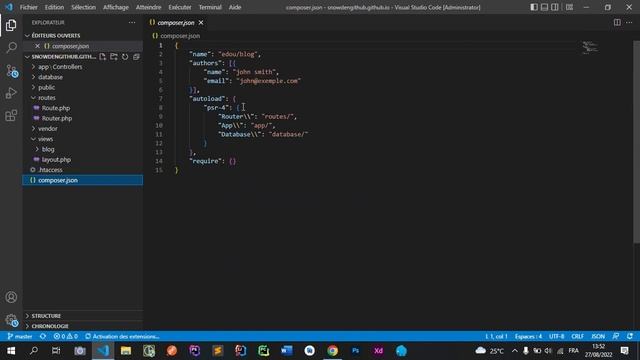Click the New File icon in explorer
The width and height of the screenshot is (640, 360).
tap(102, 57)
